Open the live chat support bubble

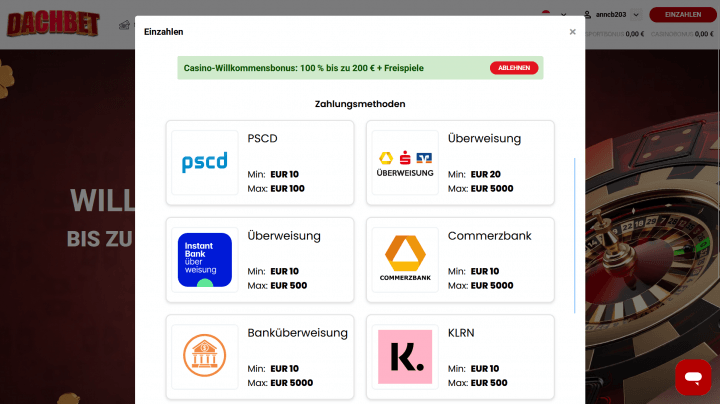coord(693,377)
